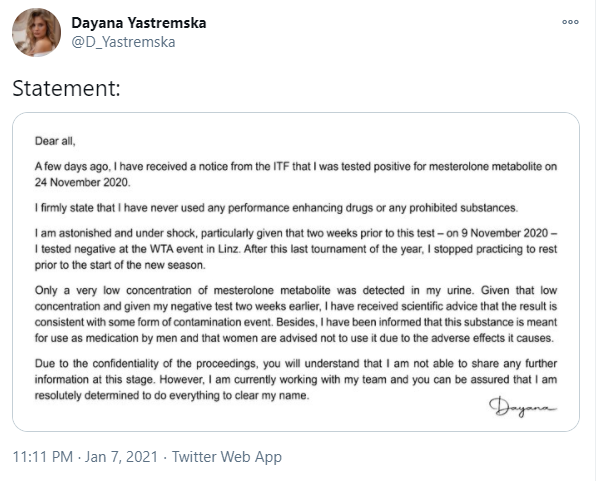
Task: Open the Twitter Web App source link
Action: (x=227, y=457)
